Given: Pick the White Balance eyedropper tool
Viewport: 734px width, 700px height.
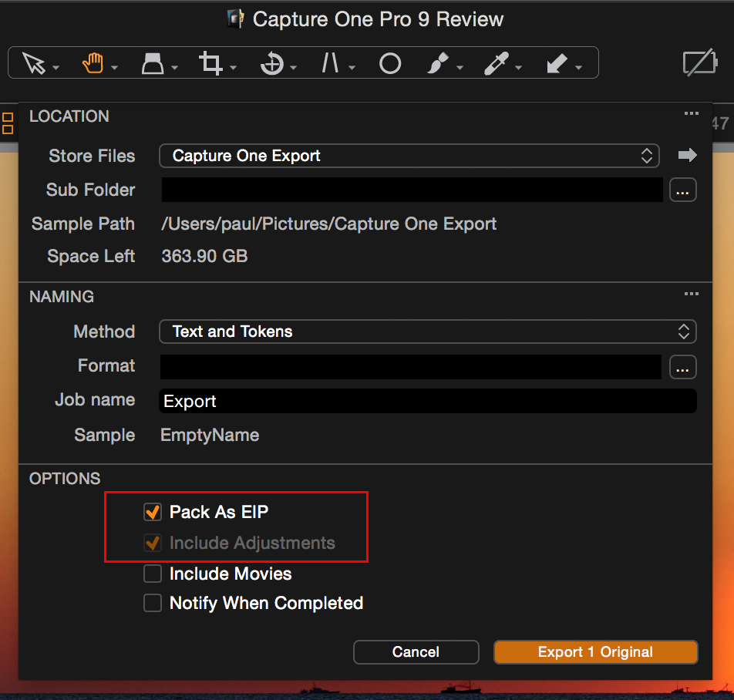Looking at the screenshot, I should 497,63.
